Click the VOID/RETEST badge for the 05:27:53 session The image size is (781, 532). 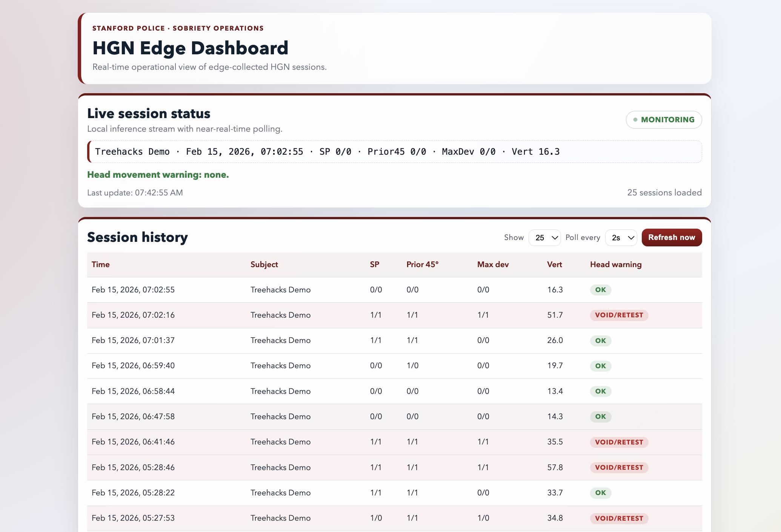click(619, 518)
